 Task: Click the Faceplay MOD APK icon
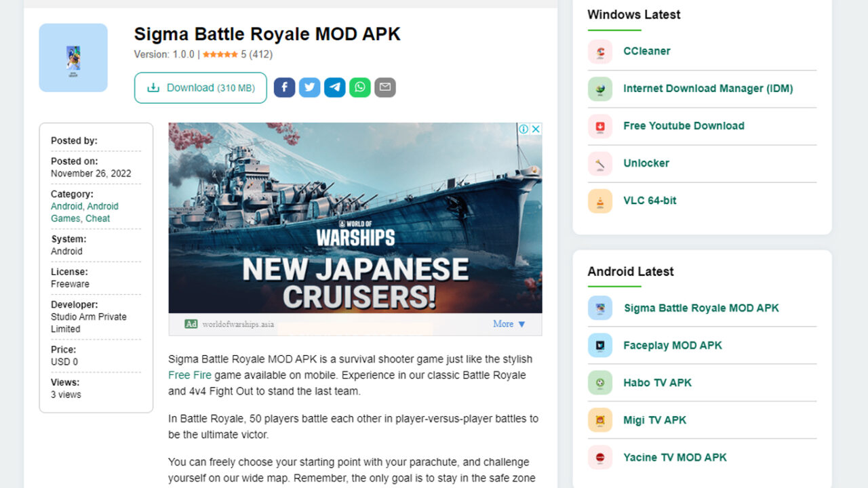click(x=600, y=345)
